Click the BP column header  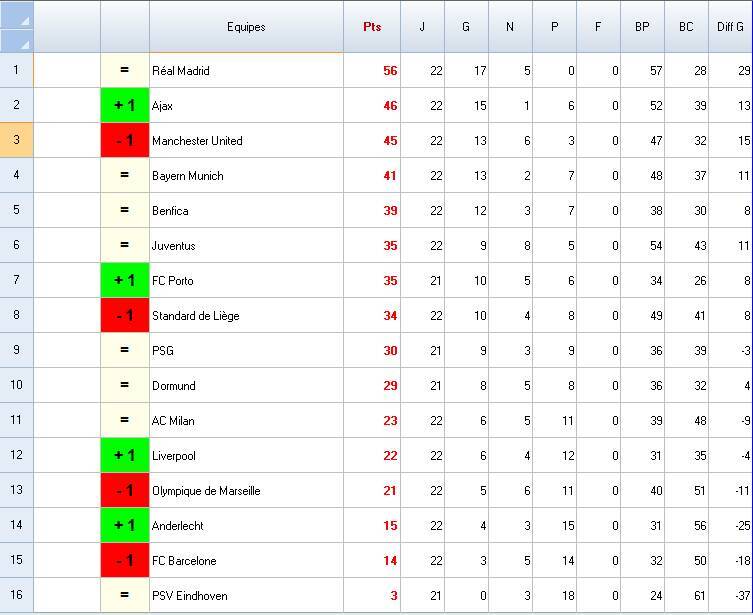pyautogui.click(x=642, y=27)
